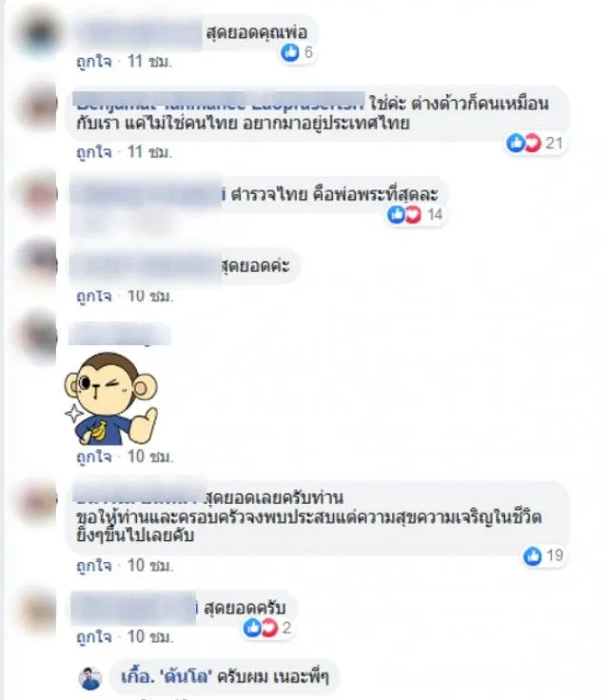This screenshot has width=609, height=700.
Task: Open reactions with count 21
Action: click(x=534, y=144)
